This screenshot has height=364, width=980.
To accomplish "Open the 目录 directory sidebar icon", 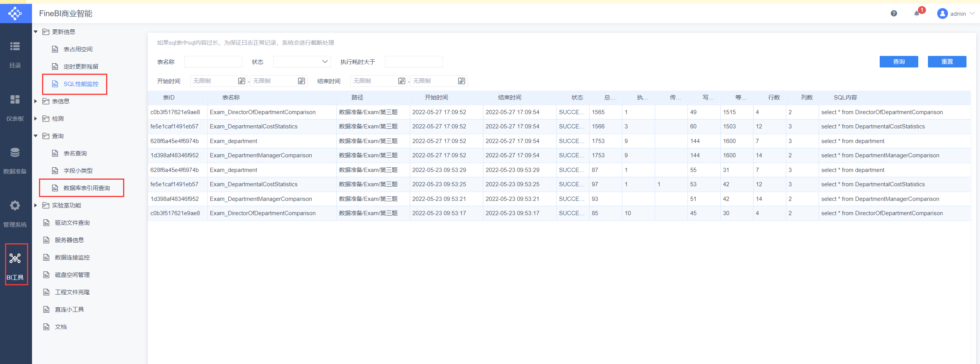I will pos(15,46).
